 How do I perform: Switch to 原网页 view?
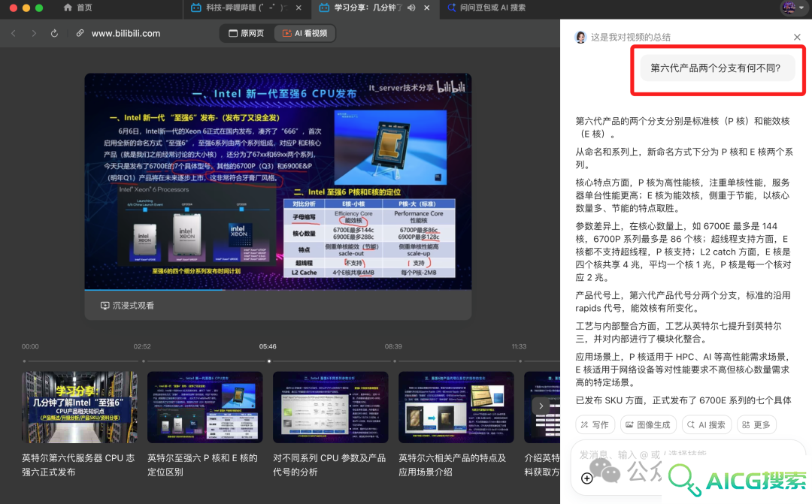(247, 33)
